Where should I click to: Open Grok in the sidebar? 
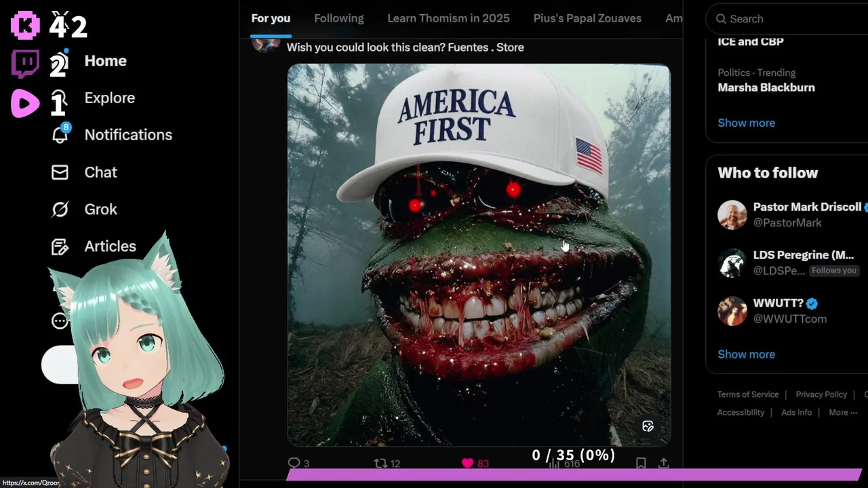click(100, 209)
